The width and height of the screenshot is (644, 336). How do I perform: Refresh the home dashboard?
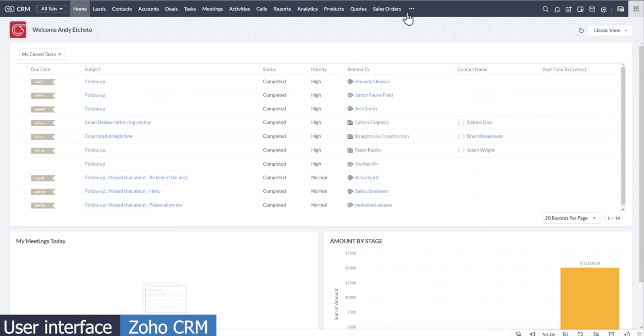[x=581, y=31]
